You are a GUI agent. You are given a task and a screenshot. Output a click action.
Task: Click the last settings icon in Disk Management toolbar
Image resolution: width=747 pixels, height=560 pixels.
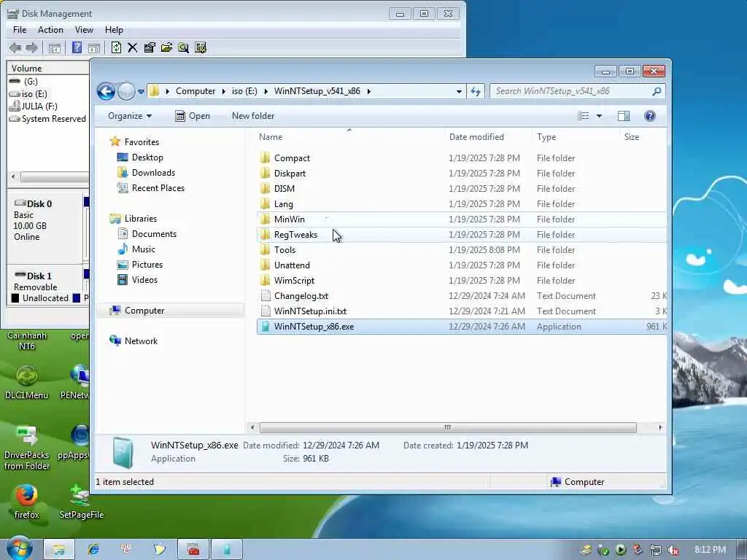tap(201, 47)
